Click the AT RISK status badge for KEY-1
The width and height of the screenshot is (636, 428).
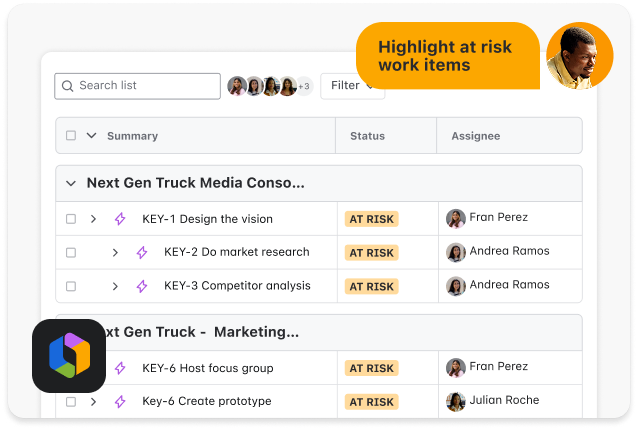click(x=371, y=219)
